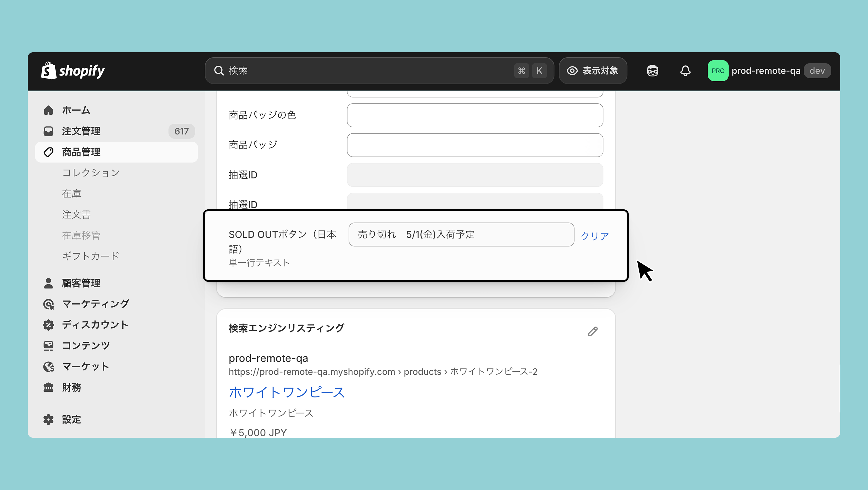The width and height of the screenshot is (868, 490).
Task: Go to コレクション submenu
Action: (91, 173)
